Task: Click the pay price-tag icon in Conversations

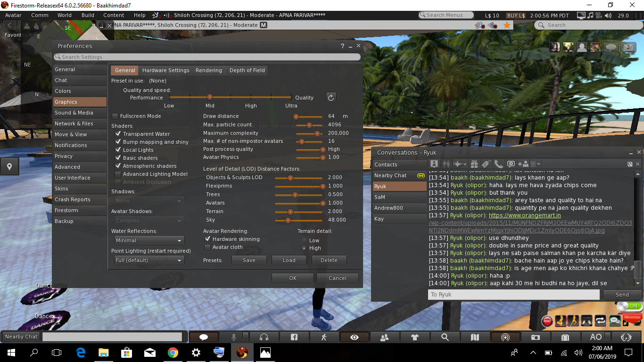Action: tap(487, 164)
